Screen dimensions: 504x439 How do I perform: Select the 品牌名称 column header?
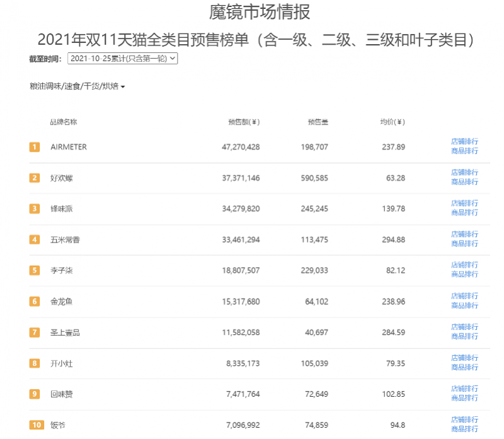[64, 122]
